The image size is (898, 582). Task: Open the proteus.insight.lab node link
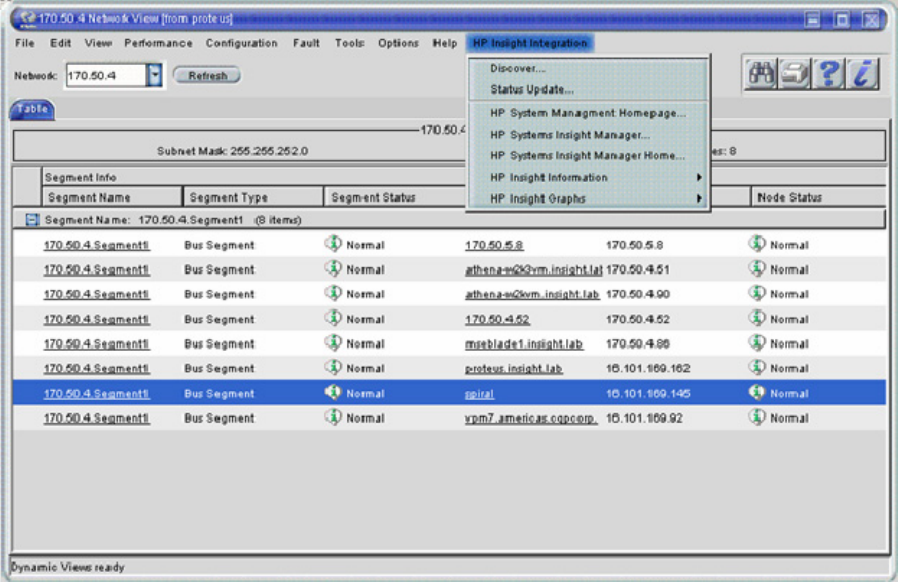[514, 368]
